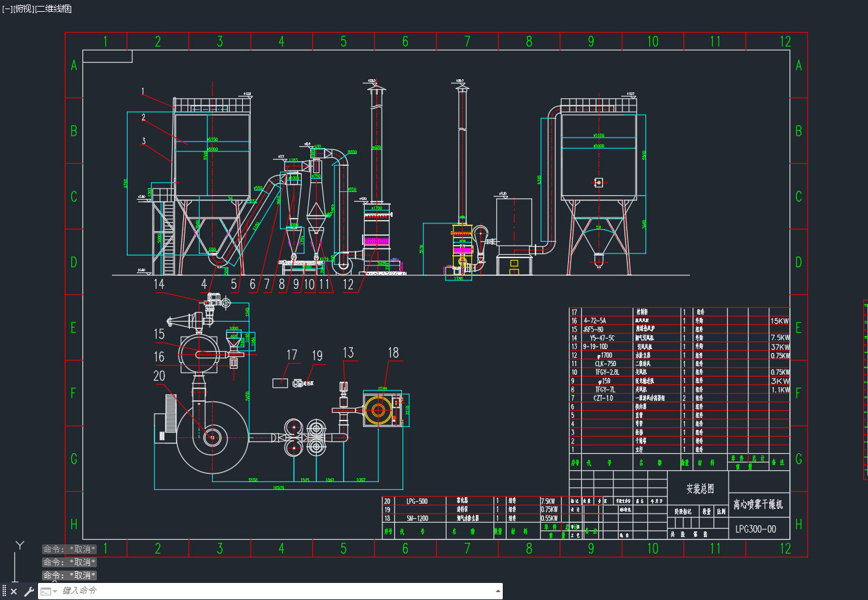868x600 pixels.
Task: Close the command line window
Action: point(14,591)
